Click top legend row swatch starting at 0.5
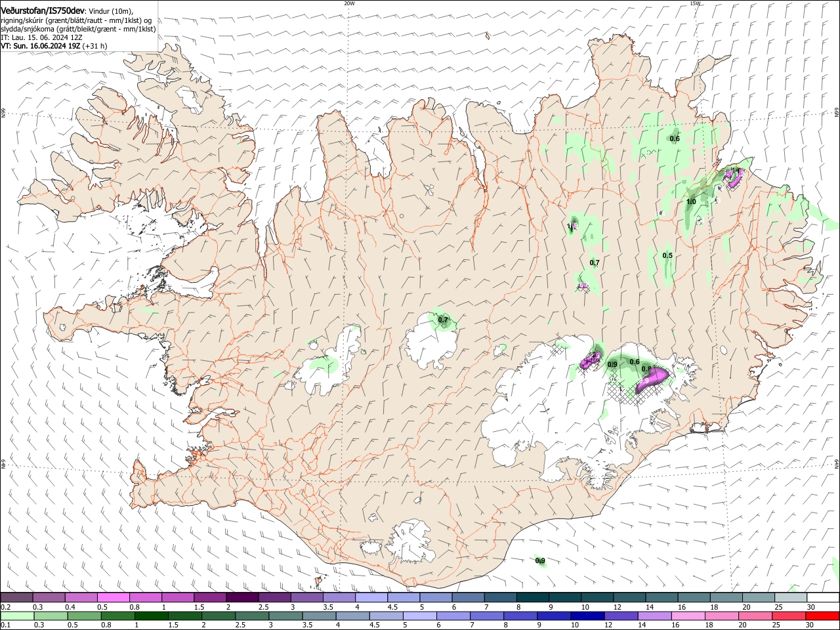Screen dimensions: 840x630 click(x=113, y=597)
